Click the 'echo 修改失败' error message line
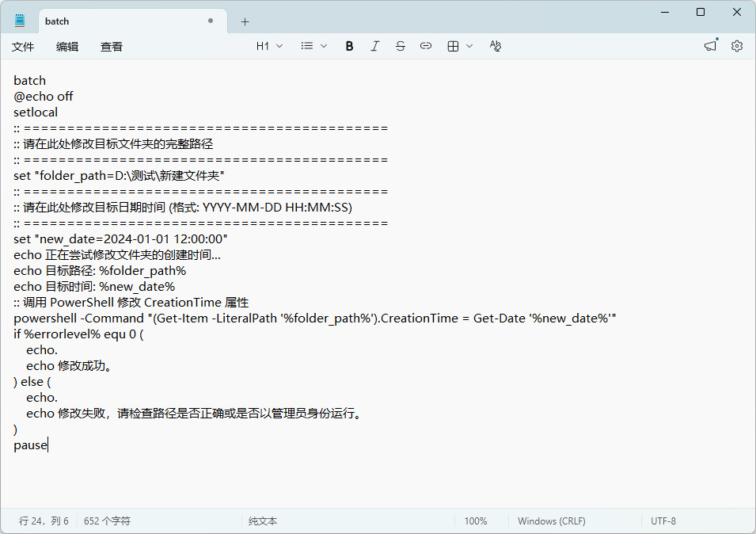 point(194,414)
